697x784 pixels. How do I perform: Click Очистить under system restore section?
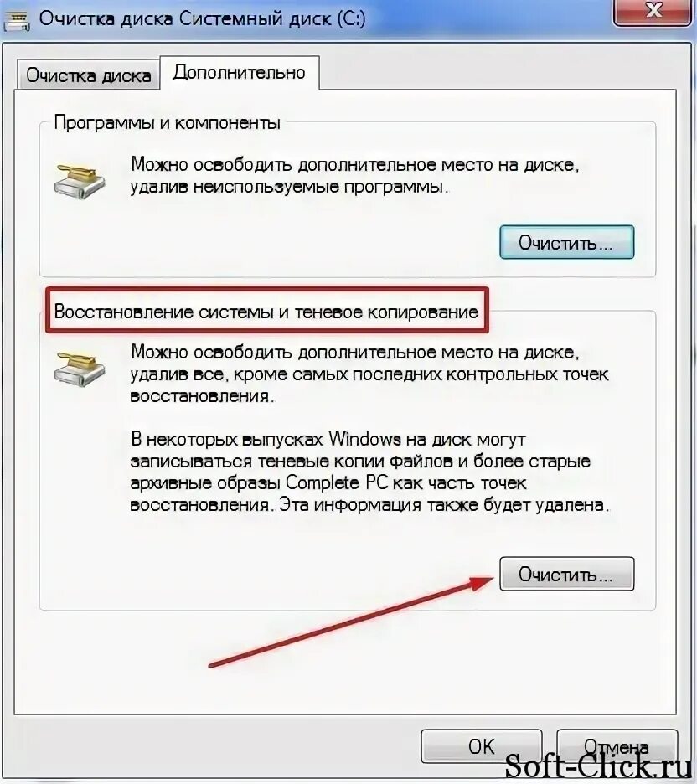(x=566, y=574)
